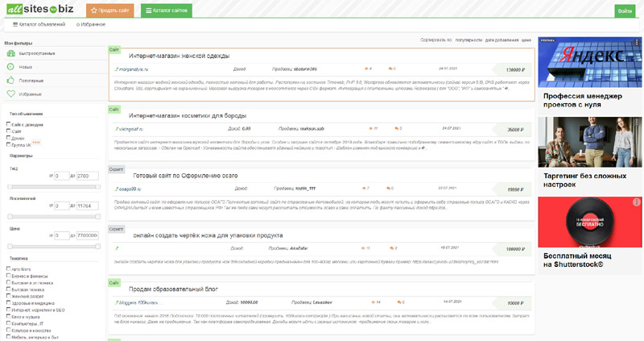Click the 35000 ₽ price tag
Image resolution: width=644 pixels, height=341 pixels.
512,130
